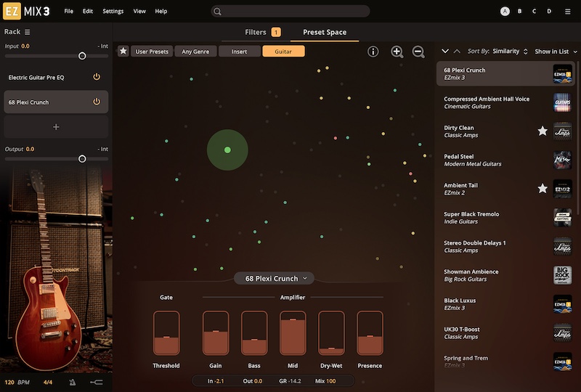
Task: Switch to Preset Space tab
Action: click(325, 32)
